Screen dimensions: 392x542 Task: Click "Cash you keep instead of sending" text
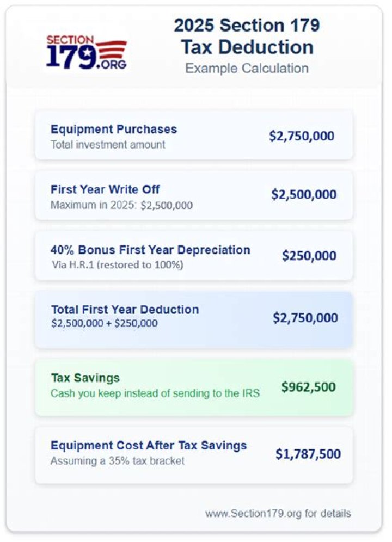pos(155,393)
